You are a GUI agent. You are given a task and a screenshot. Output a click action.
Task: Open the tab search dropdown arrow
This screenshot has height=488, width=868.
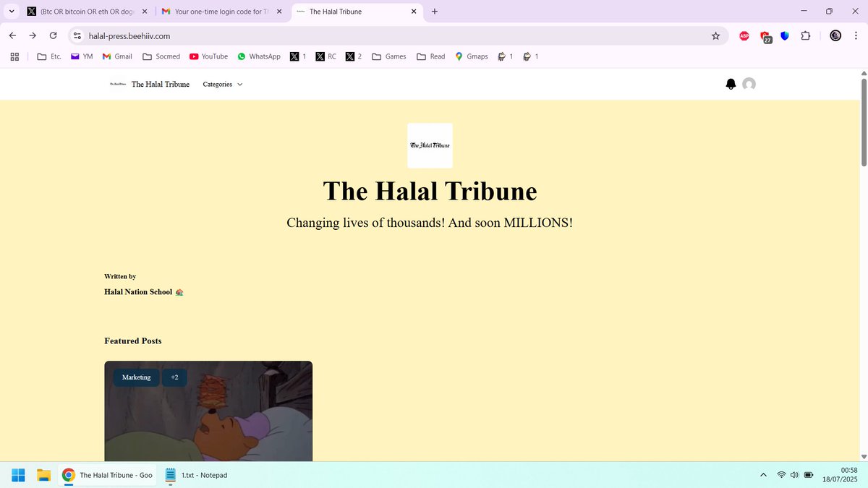(11, 12)
